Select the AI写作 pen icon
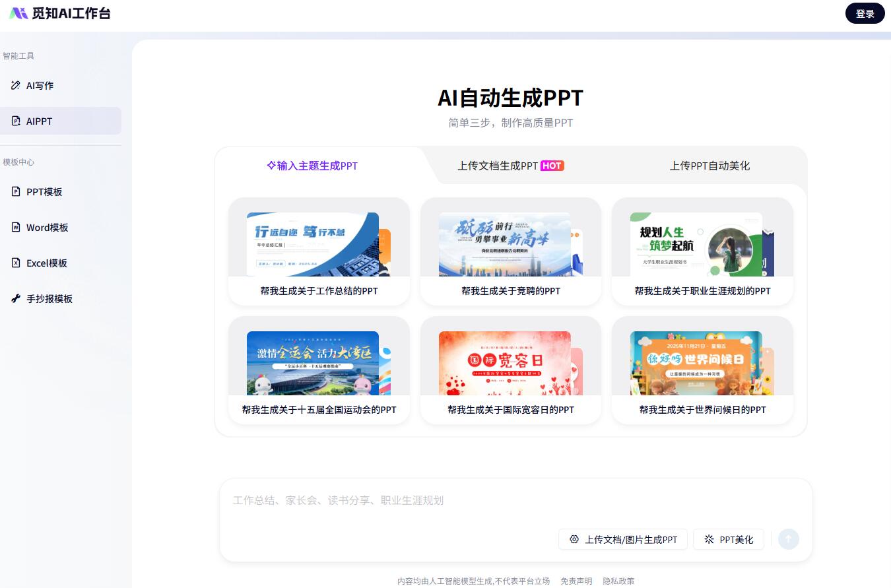 click(x=16, y=85)
